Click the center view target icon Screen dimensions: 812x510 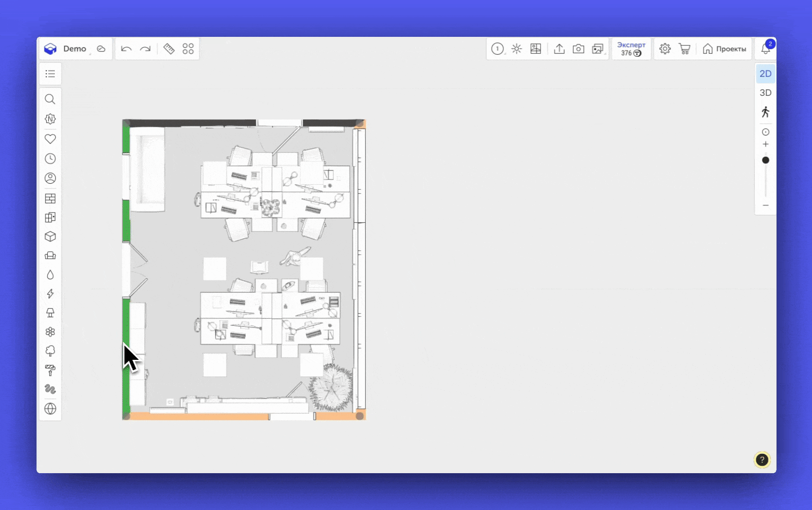coord(766,132)
